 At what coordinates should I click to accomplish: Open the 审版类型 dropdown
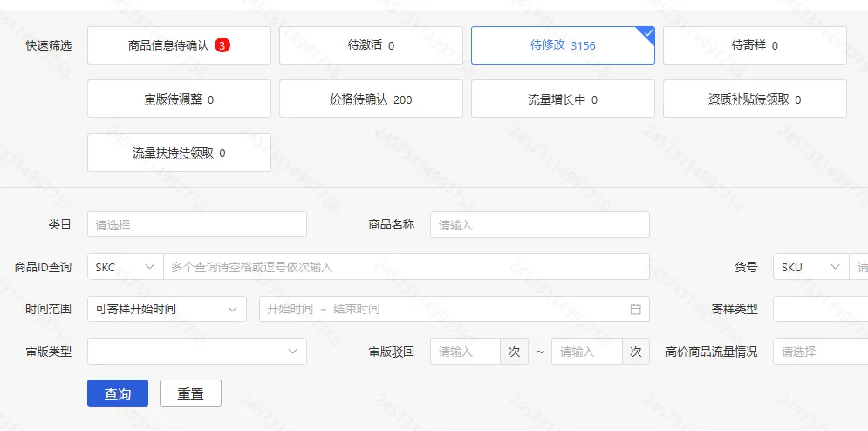[x=197, y=352]
